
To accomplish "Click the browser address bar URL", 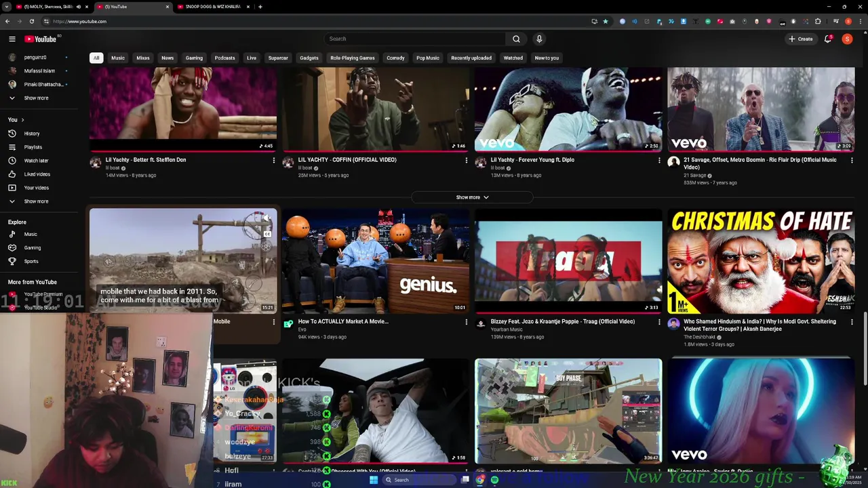I will pyautogui.click(x=79, y=22).
